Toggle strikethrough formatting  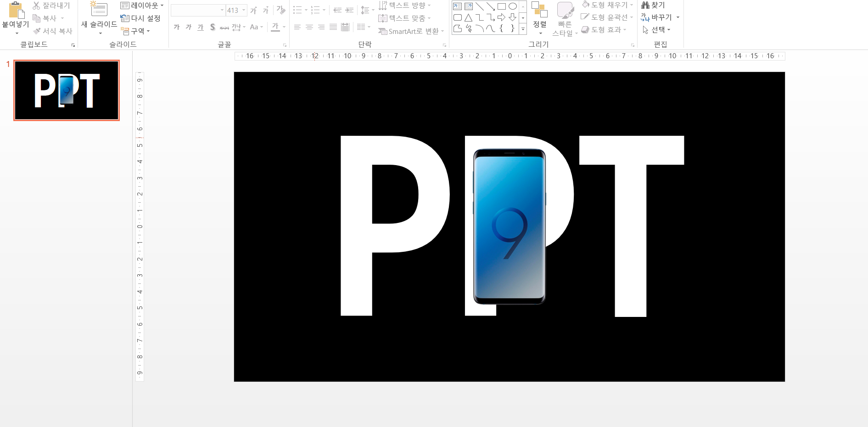pyautogui.click(x=224, y=27)
